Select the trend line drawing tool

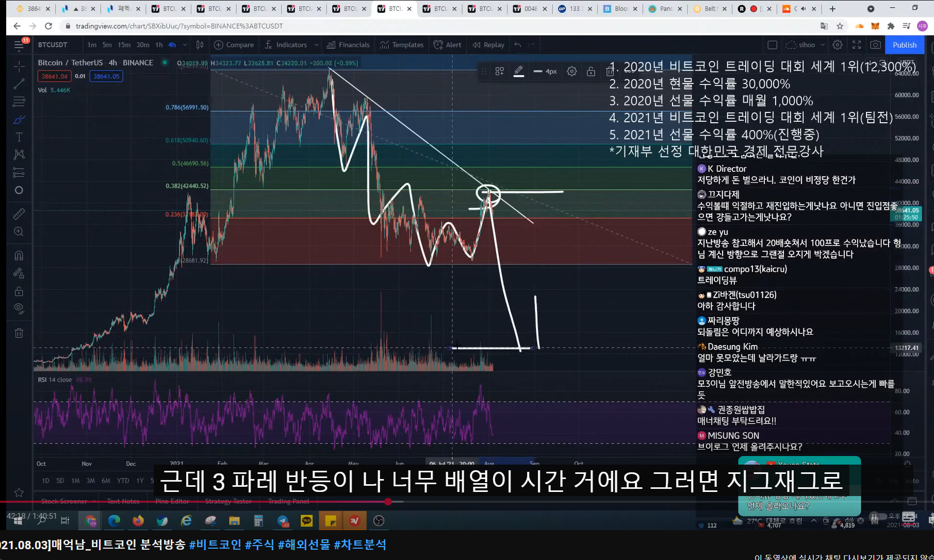pos(19,84)
